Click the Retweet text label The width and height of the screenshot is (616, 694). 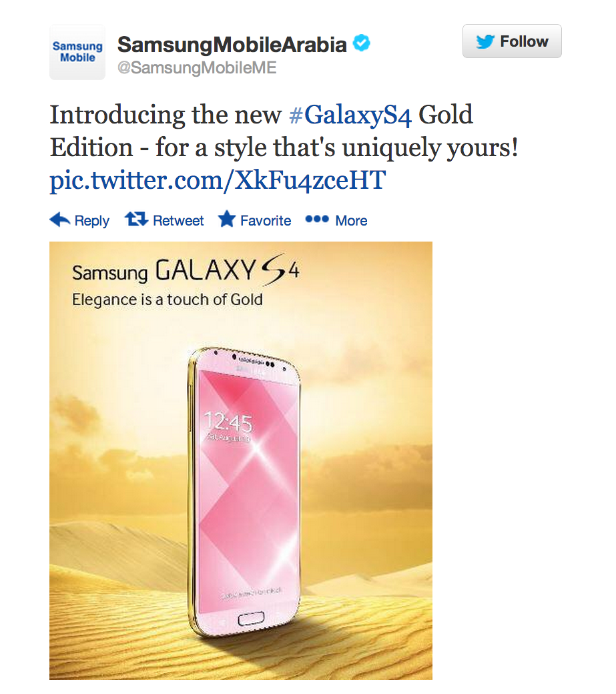click(178, 220)
